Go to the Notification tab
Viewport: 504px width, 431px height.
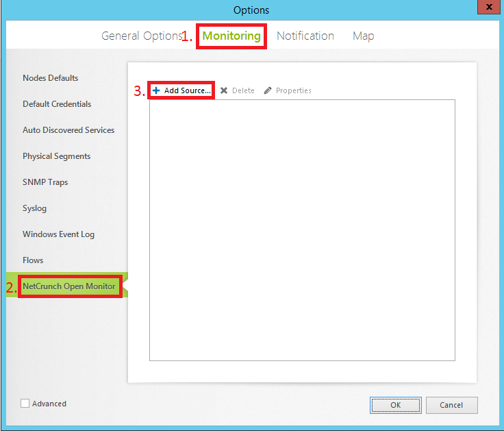click(x=305, y=36)
